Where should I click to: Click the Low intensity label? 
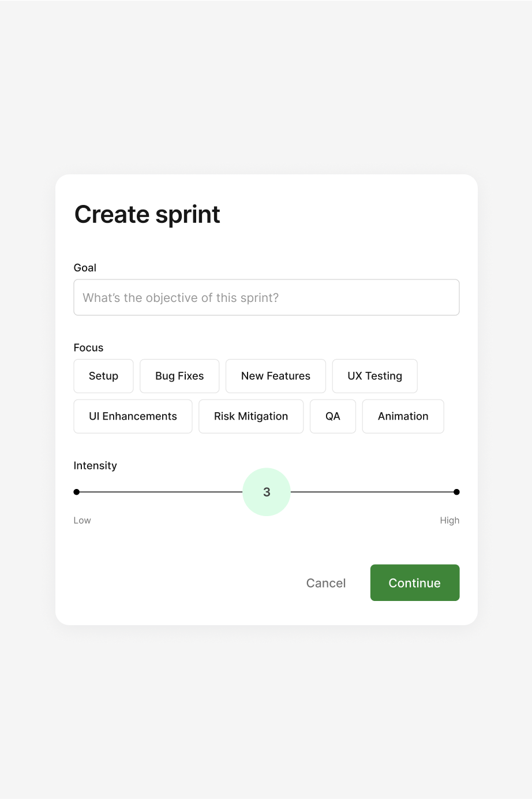[x=82, y=520]
